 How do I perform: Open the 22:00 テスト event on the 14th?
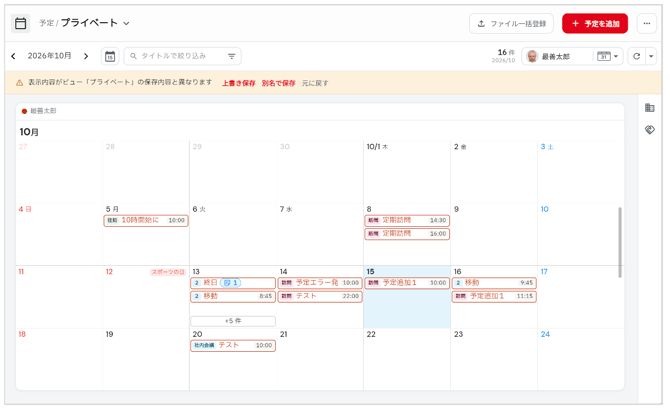point(320,296)
